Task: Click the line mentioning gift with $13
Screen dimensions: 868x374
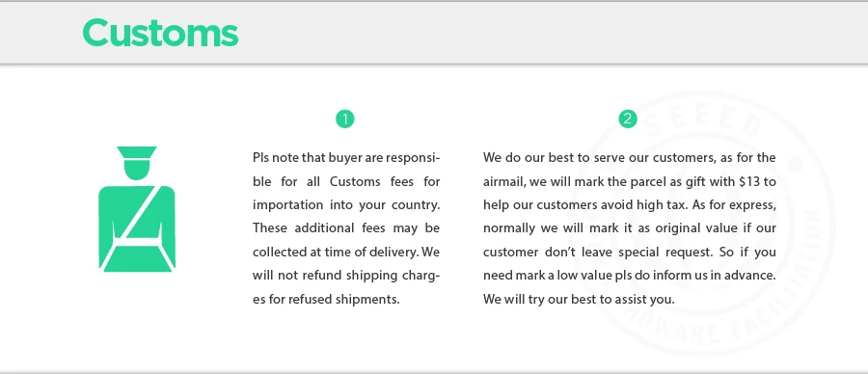Action: coord(630,181)
